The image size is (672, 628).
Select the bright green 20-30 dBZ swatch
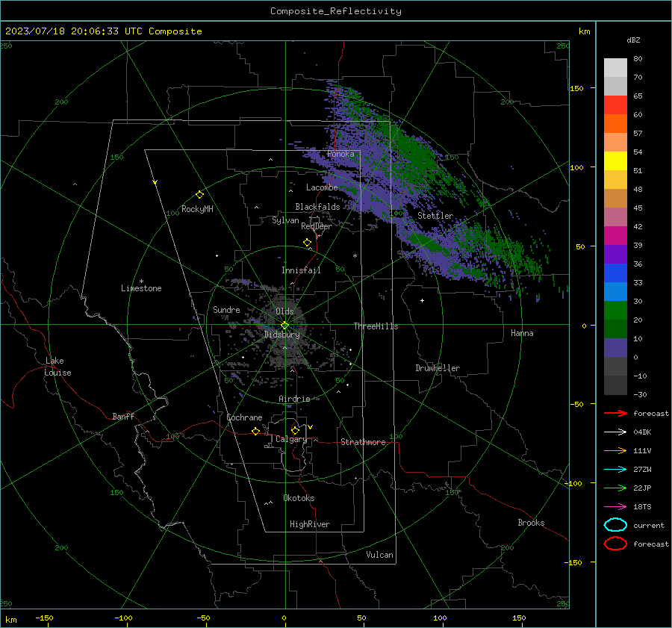615,311
